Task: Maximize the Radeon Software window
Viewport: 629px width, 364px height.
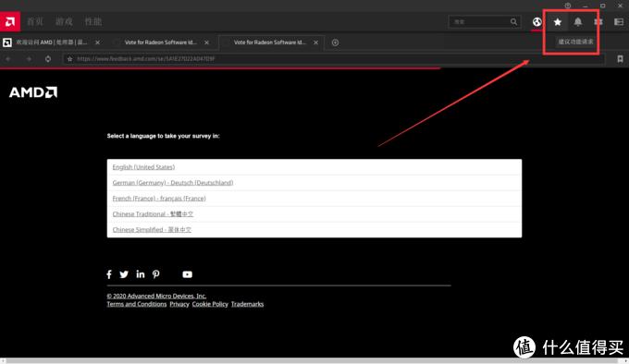Action: (x=602, y=6)
